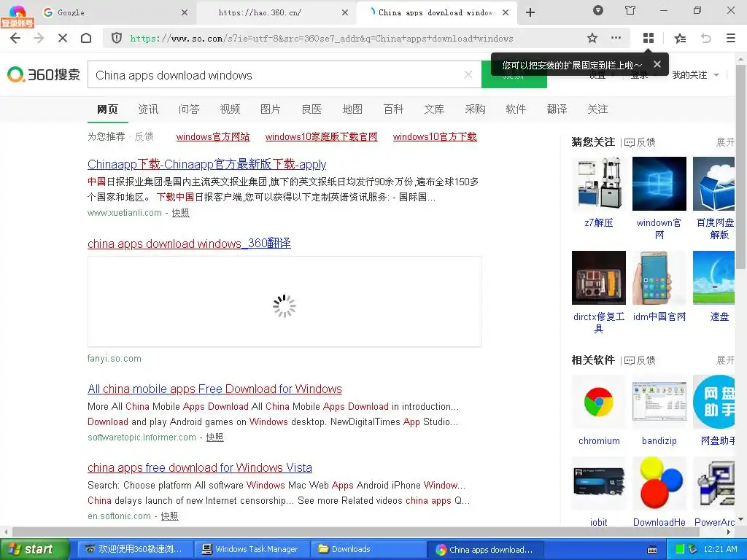Image resolution: width=747 pixels, height=560 pixels.
Task: Bookmark this page with the star icon
Action: pyautogui.click(x=592, y=38)
